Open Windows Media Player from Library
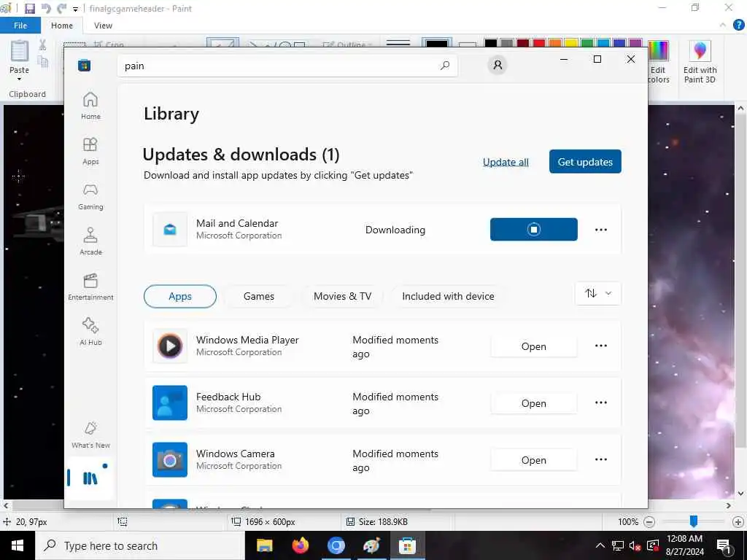747x560 pixels. pyautogui.click(x=533, y=346)
